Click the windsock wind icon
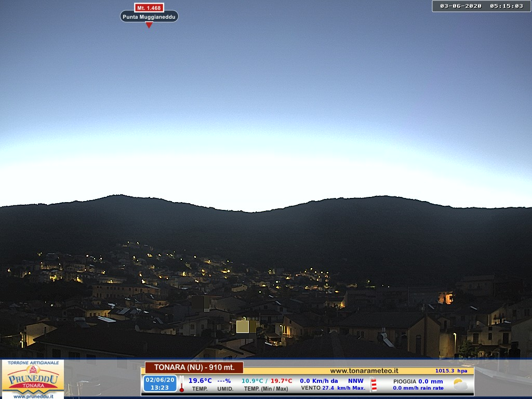 374,384
